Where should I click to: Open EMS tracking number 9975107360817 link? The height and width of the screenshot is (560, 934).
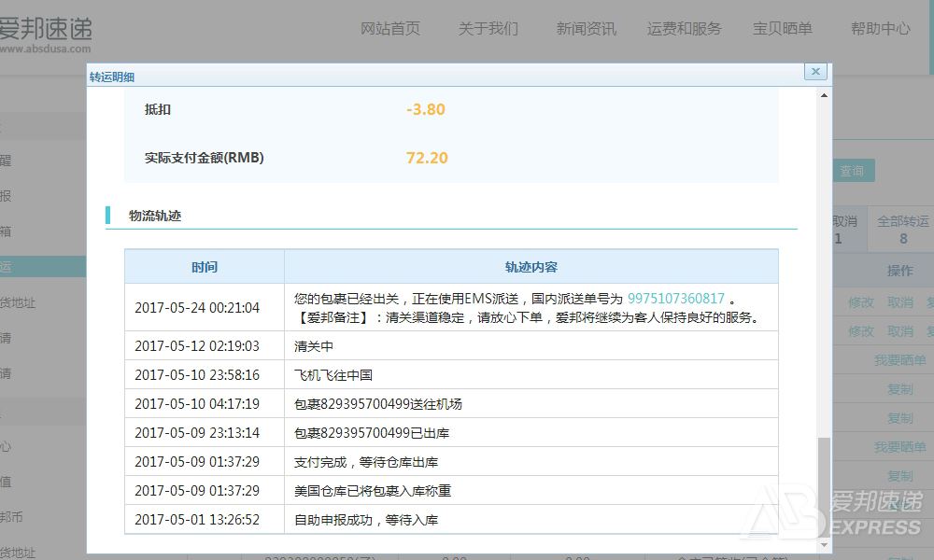coord(675,299)
